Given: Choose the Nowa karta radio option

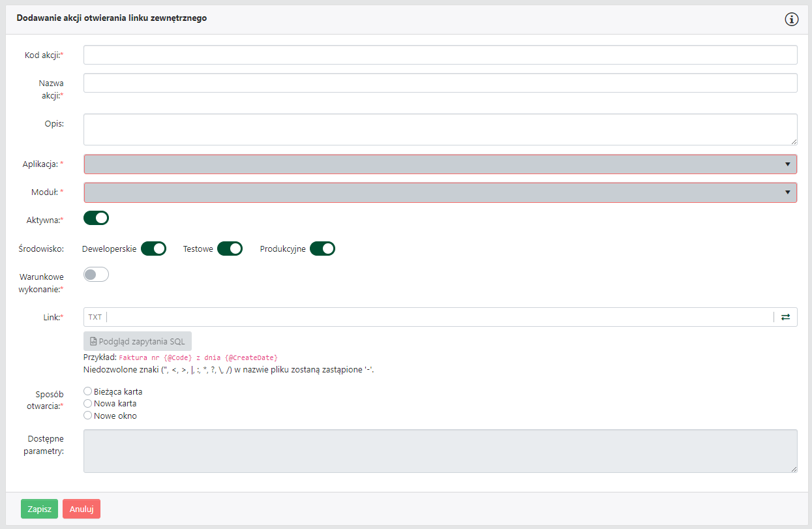Looking at the screenshot, I should coord(88,404).
